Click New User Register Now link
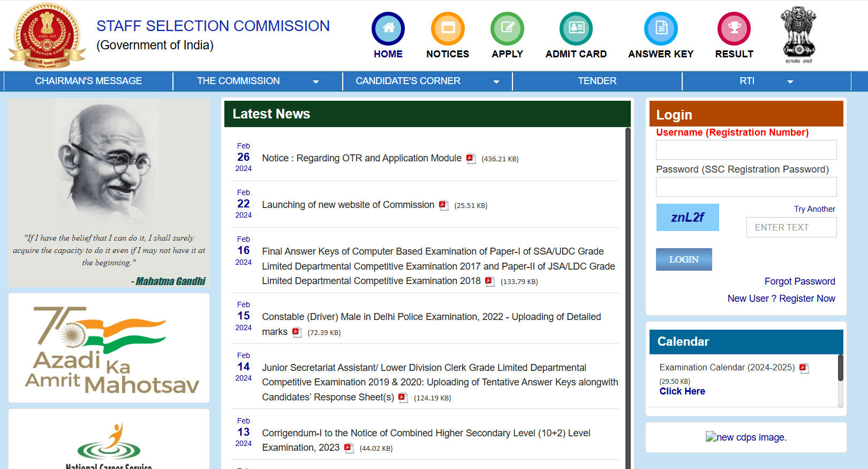 [781, 299]
